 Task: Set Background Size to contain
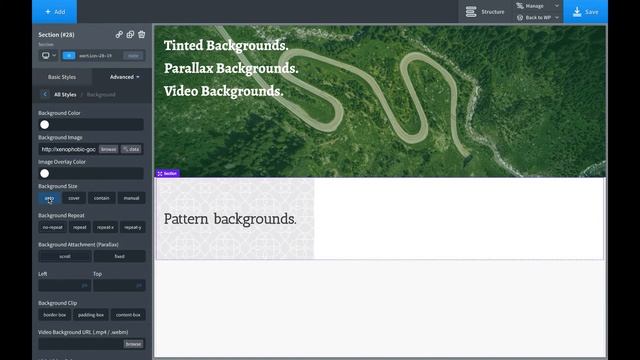pyautogui.click(x=102, y=198)
